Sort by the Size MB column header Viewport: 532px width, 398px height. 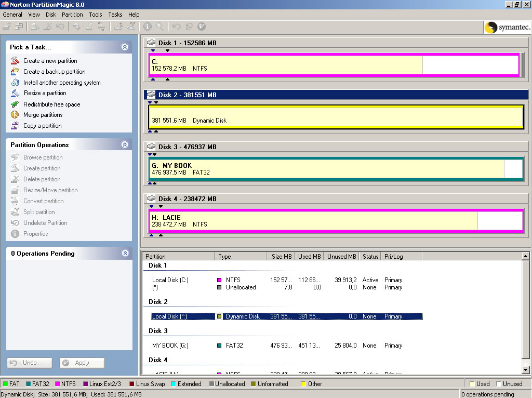pos(280,257)
